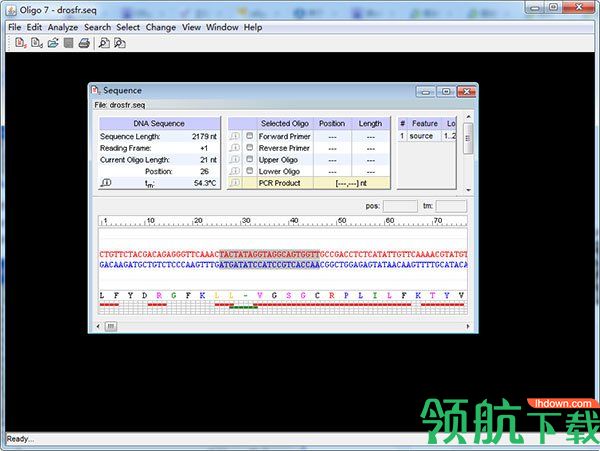Image resolution: width=600 pixels, height=451 pixels.
Task: Open the Change menu
Action: click(161, 27)
